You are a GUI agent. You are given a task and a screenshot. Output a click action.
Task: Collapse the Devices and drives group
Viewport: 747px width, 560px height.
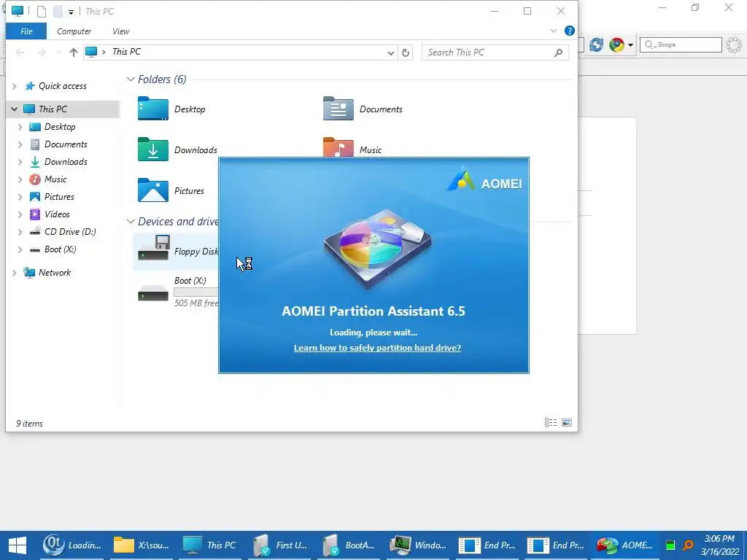coord(131,222)
